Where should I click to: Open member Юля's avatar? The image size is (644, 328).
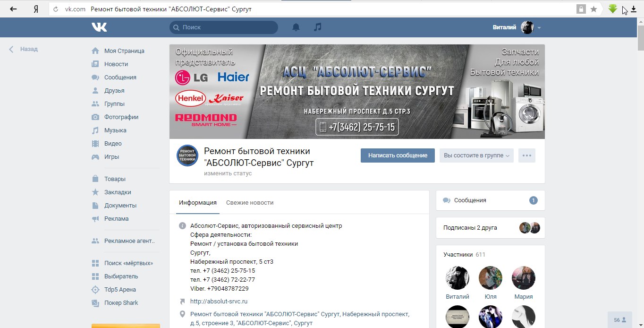491,278
